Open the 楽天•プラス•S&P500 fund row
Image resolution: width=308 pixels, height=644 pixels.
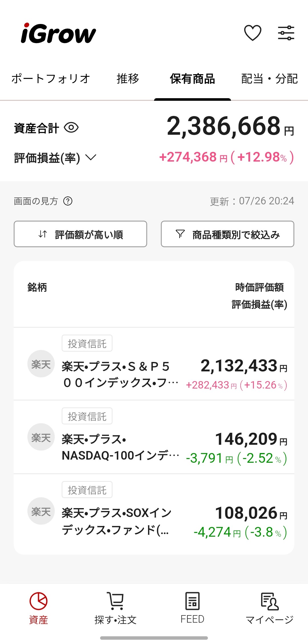click(x=154, y=364)
